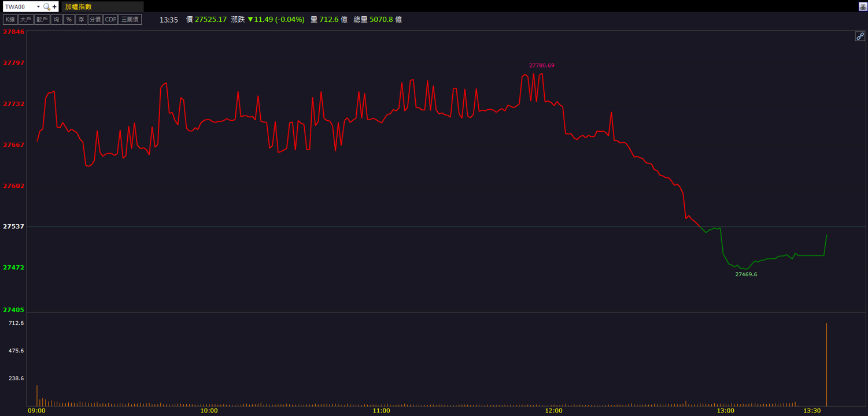This screenshot has height=416, width=868.
Task: Click the 27780.69 high price label
Action: 542,66
